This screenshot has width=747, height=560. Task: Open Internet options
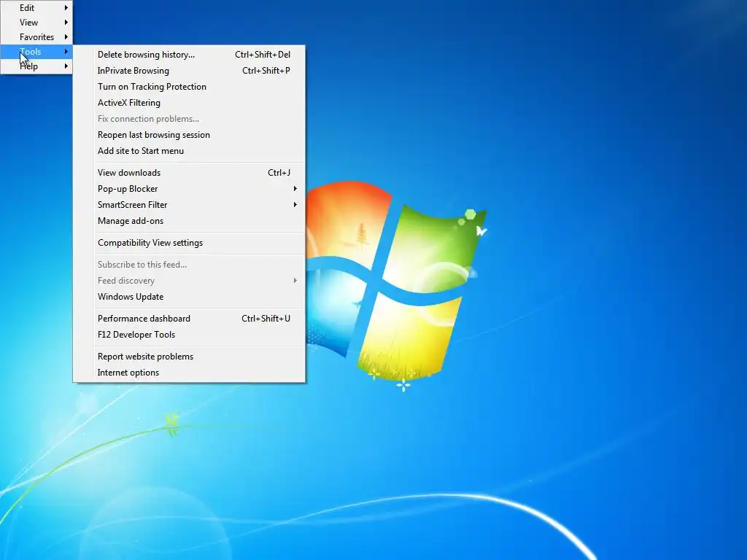(x=189, y=373)
